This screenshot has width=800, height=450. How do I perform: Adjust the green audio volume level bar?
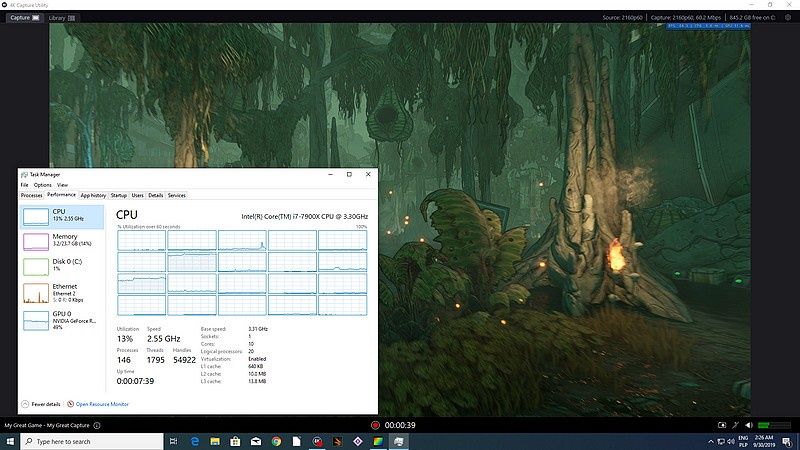(774, 425)
